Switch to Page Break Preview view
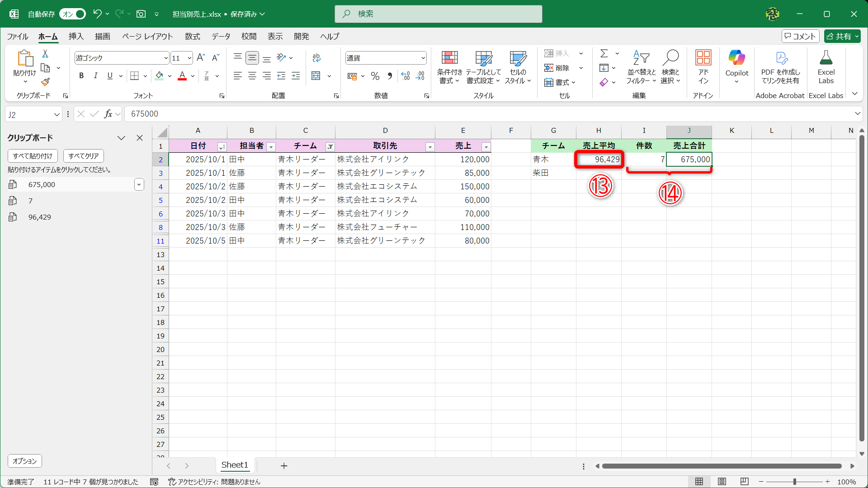 click(x=744, y=482)
